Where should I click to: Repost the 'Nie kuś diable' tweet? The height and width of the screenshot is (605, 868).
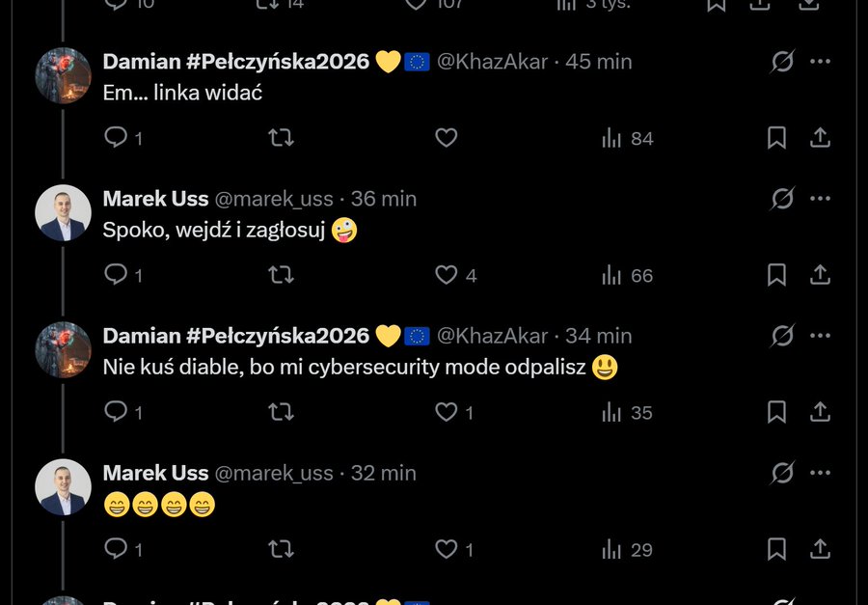[x=281, y=412]
